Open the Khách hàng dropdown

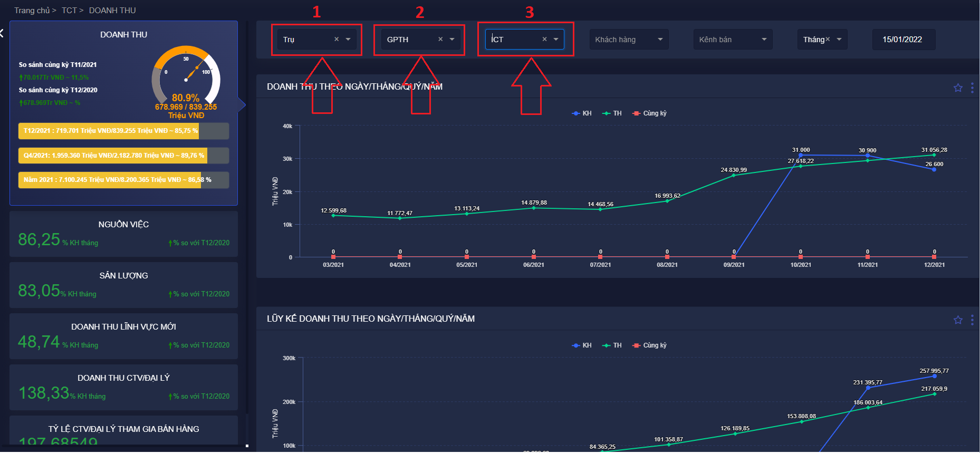click(x=629, y=39)
